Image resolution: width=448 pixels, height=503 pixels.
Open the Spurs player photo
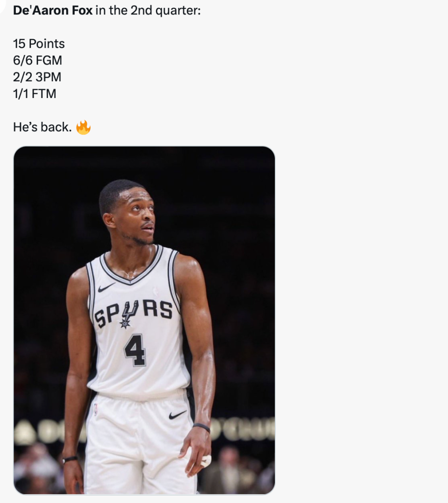coord(144,320)
